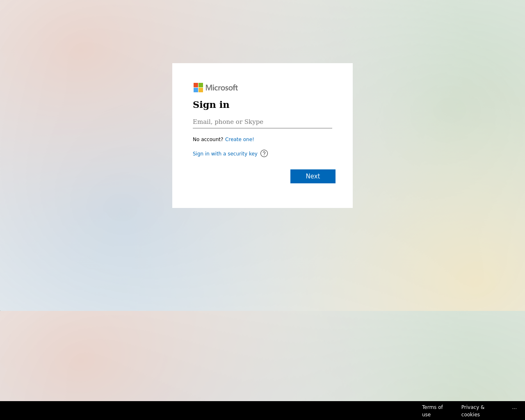
Task: Open Privacy & cookies in footer
Action: [x=473, y=411]
